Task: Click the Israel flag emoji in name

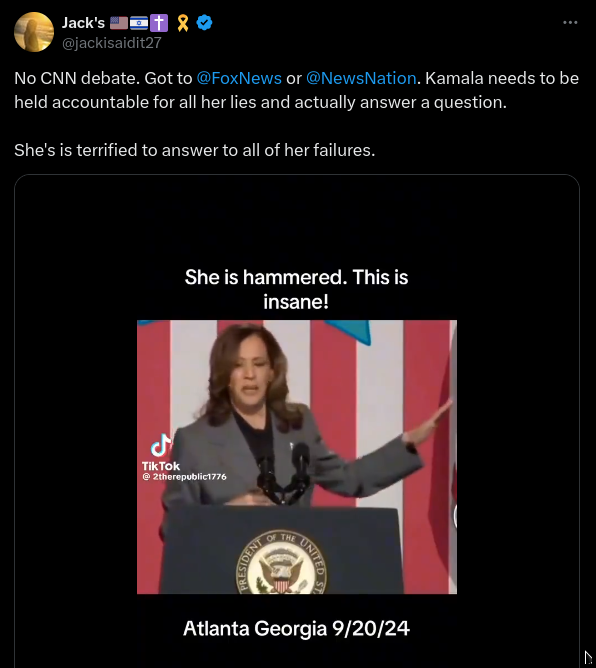Action: tap(139, 23)
